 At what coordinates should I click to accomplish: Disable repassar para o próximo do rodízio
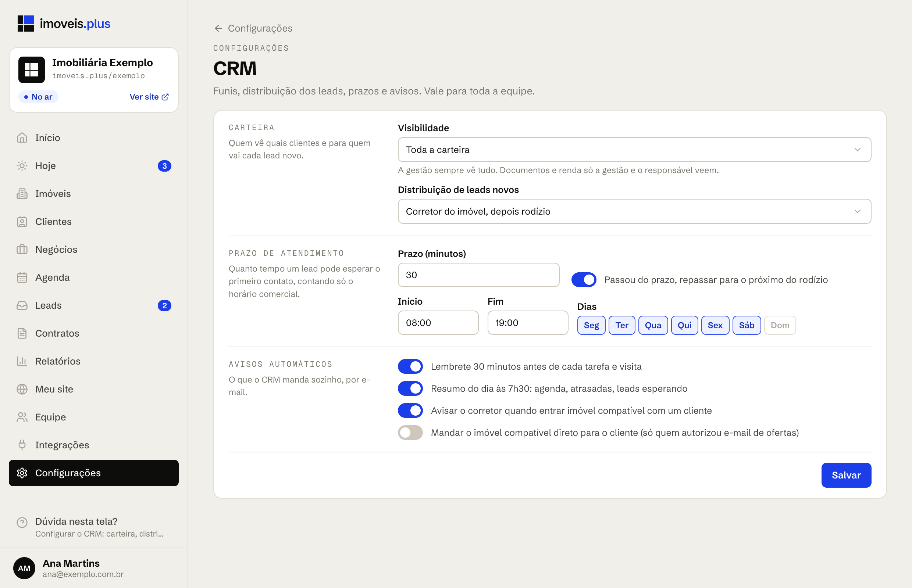[584, 280]
